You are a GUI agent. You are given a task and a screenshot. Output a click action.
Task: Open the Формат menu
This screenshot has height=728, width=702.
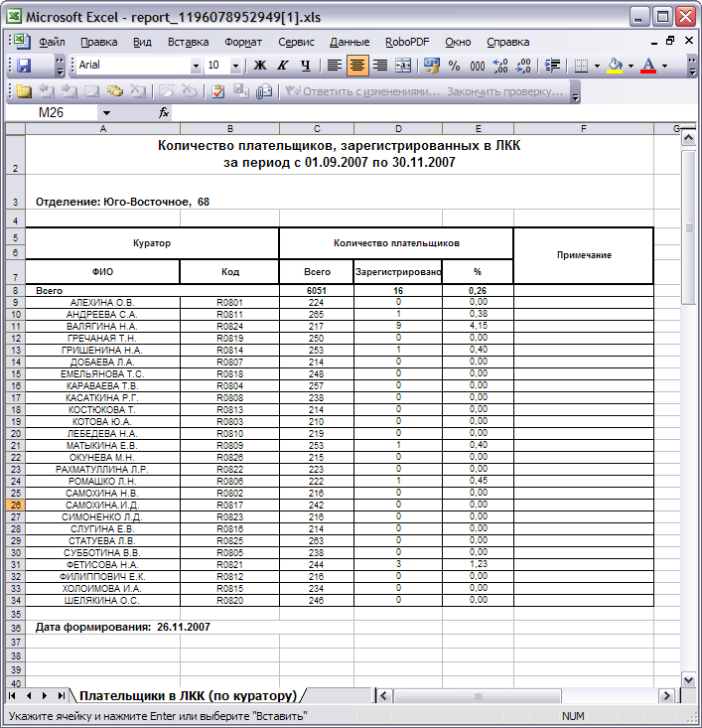pos(243,42)
